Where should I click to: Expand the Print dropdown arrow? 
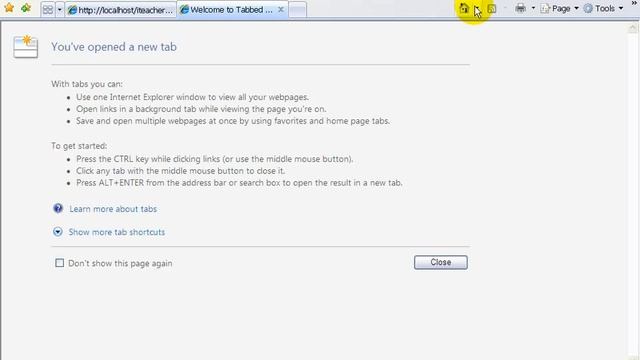(x=533, y=8)
